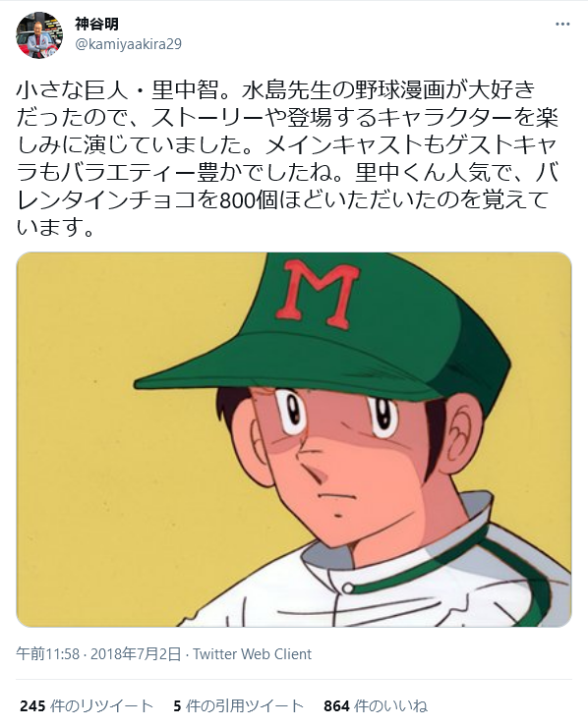View the 864 件のいいね list
Viewport: 588px width, 728px height.
point(376,706)
